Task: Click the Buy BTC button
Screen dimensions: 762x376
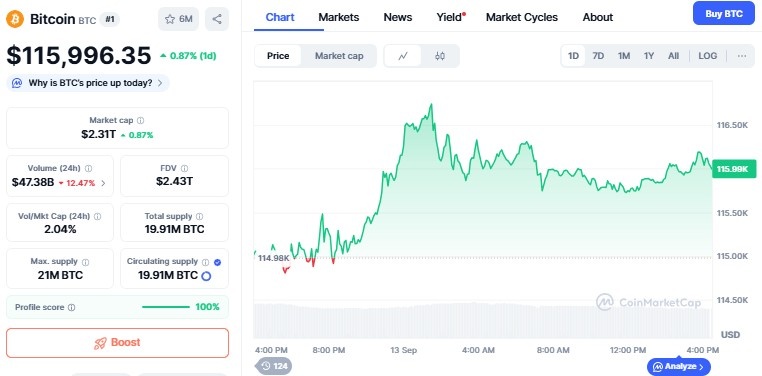Action: point(724,14)
